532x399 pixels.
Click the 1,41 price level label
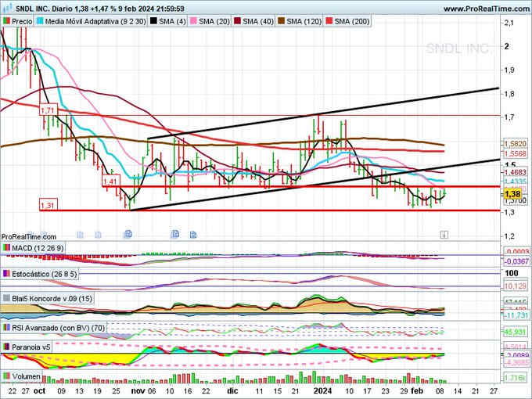click(110, 182)
